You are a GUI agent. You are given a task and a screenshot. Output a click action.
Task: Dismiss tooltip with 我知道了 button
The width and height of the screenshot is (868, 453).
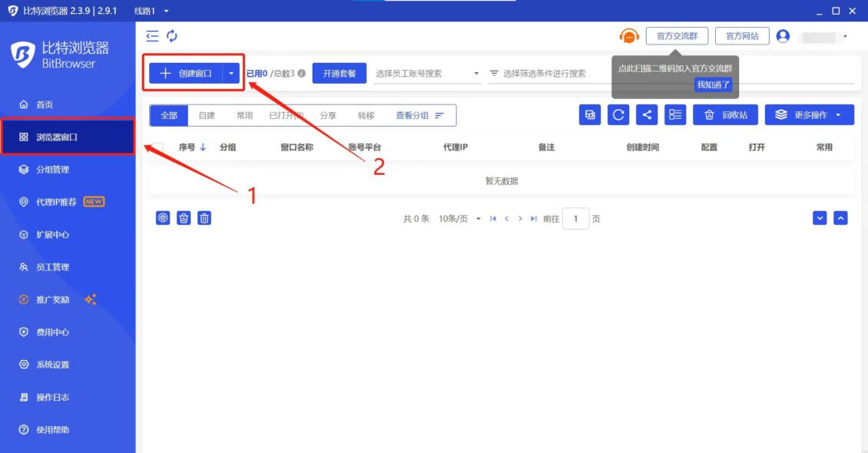pos(714,84)
